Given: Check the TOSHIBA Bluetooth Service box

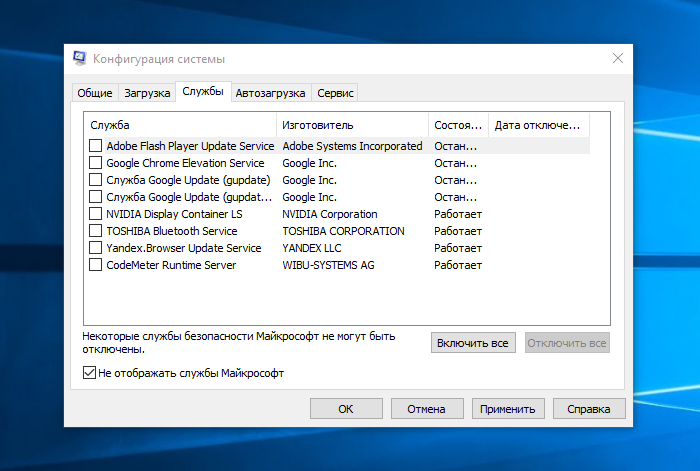Looking at the screenshot, I should point(95,230).
